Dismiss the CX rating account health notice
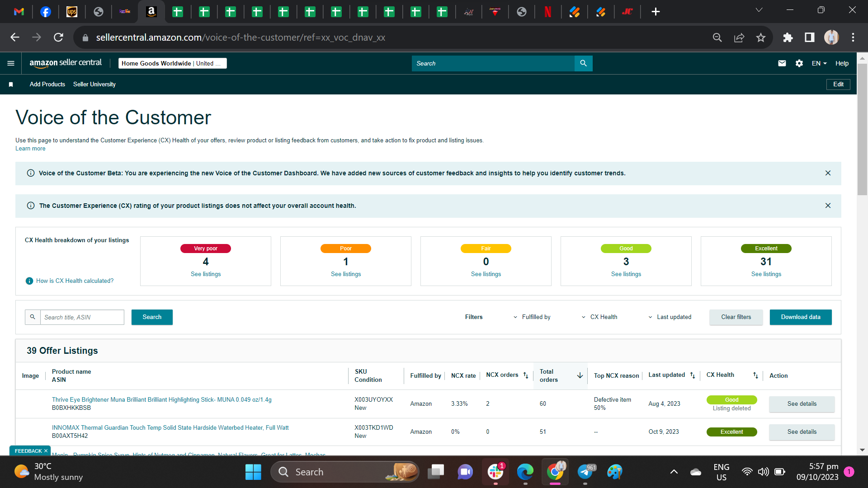868x488 pixels. pyautogui.click(x=828, y=206)
